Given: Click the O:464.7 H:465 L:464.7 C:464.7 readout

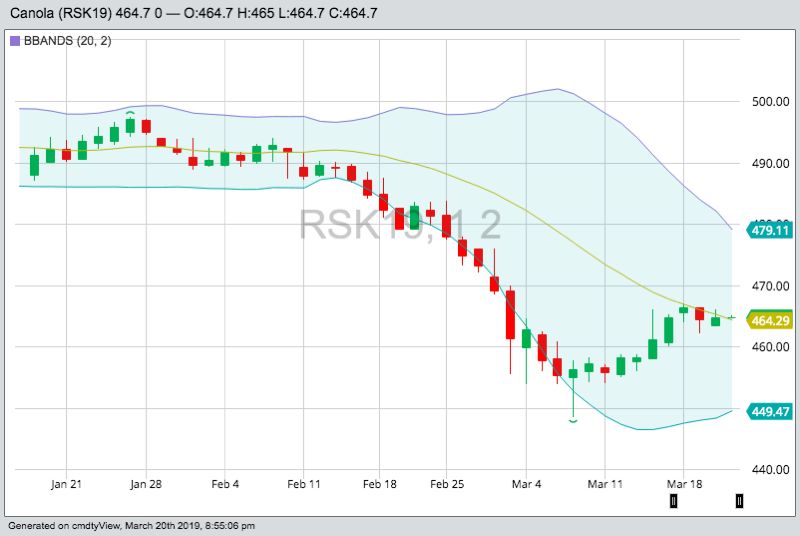Looking at the screenshot, I should 280,13.
